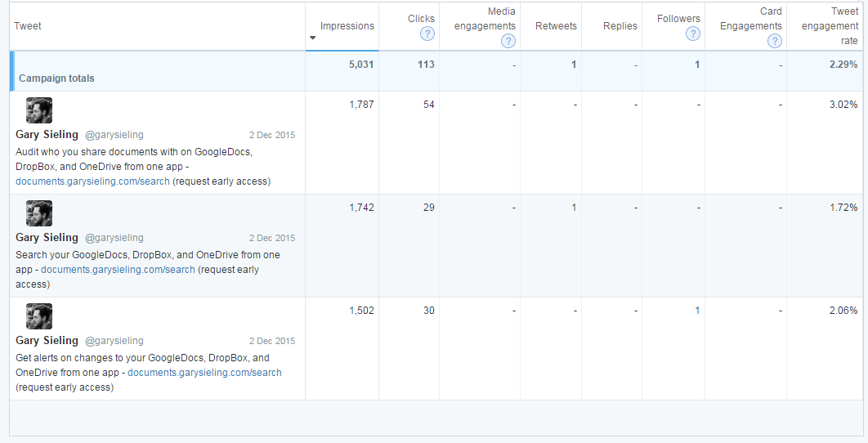The width and height of the screenshot is (868, 443).
Task: Open documents.garysieling.com link in Search tweet
Action: click(x=118, y=270)
